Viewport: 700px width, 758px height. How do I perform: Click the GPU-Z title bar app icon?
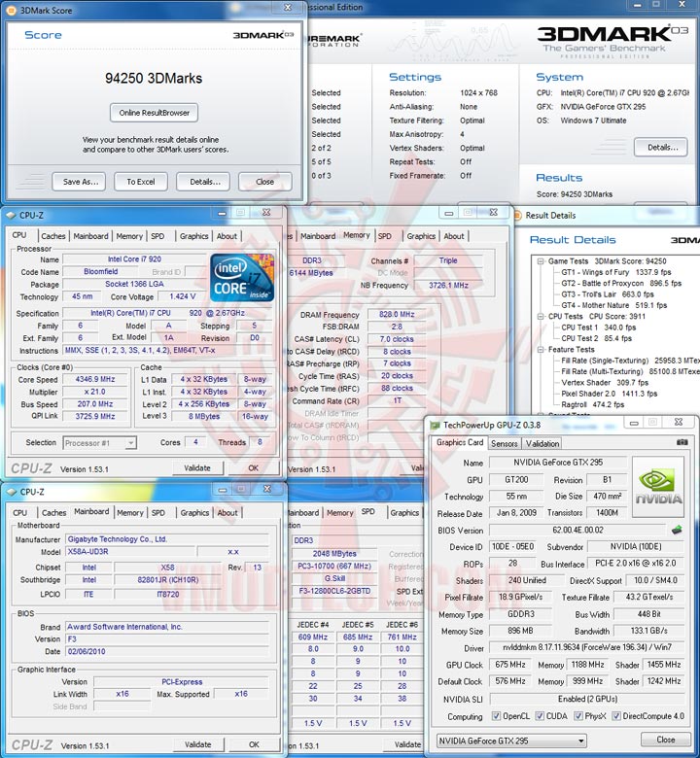click(435, 425)
